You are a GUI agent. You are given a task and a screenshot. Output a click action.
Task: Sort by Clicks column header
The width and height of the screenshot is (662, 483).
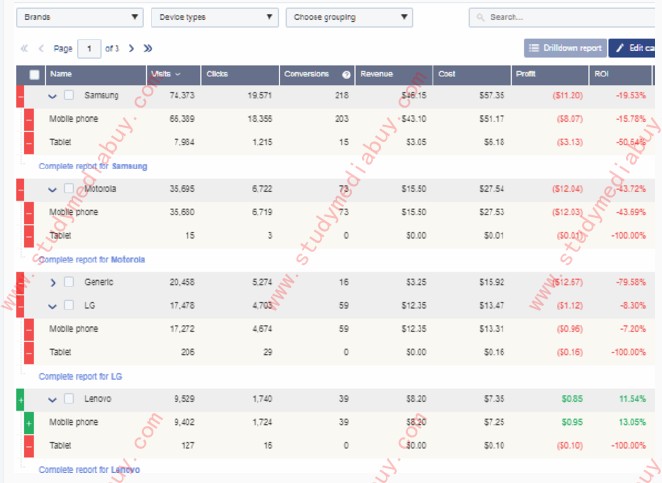click(x=240, y=75)
